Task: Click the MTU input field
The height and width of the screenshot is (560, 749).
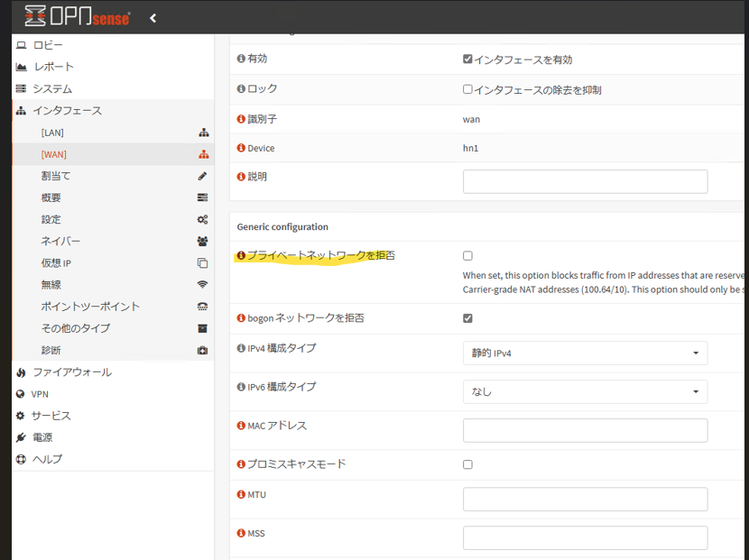Action: (x=585, y=500)
